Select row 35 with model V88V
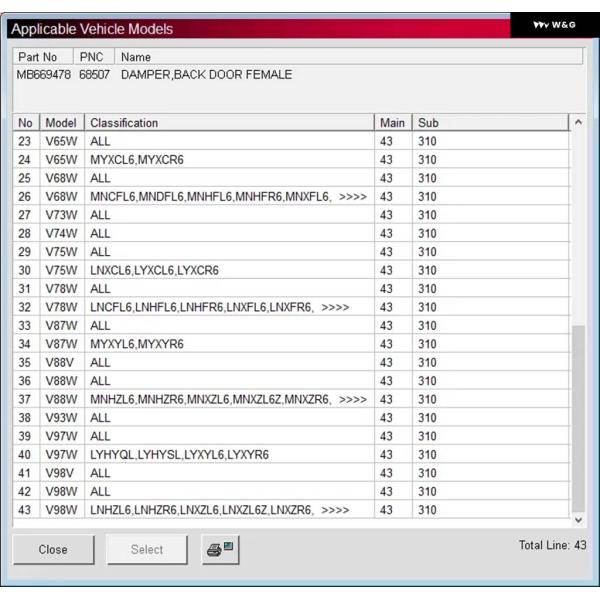 (61, 362)
